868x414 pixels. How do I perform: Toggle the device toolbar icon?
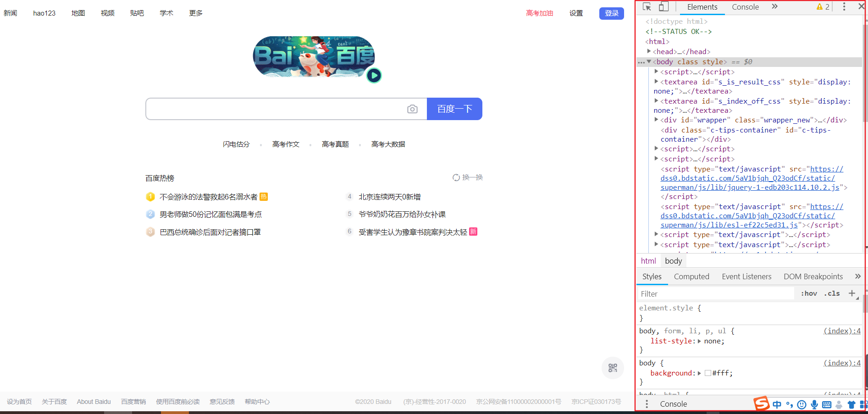[663, 7]
